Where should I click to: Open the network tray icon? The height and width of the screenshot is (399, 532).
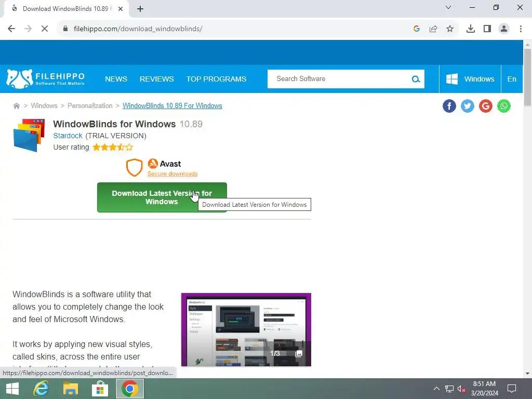click(449, 389)
